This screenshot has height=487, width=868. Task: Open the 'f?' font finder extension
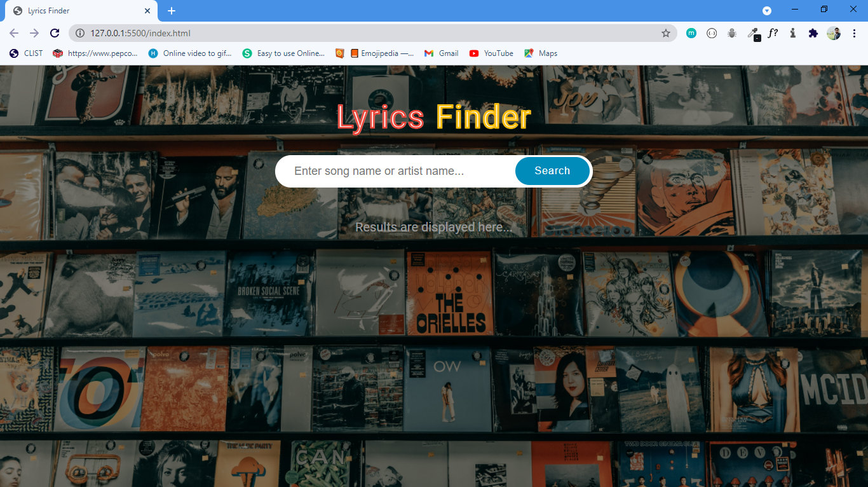point(773,33)
